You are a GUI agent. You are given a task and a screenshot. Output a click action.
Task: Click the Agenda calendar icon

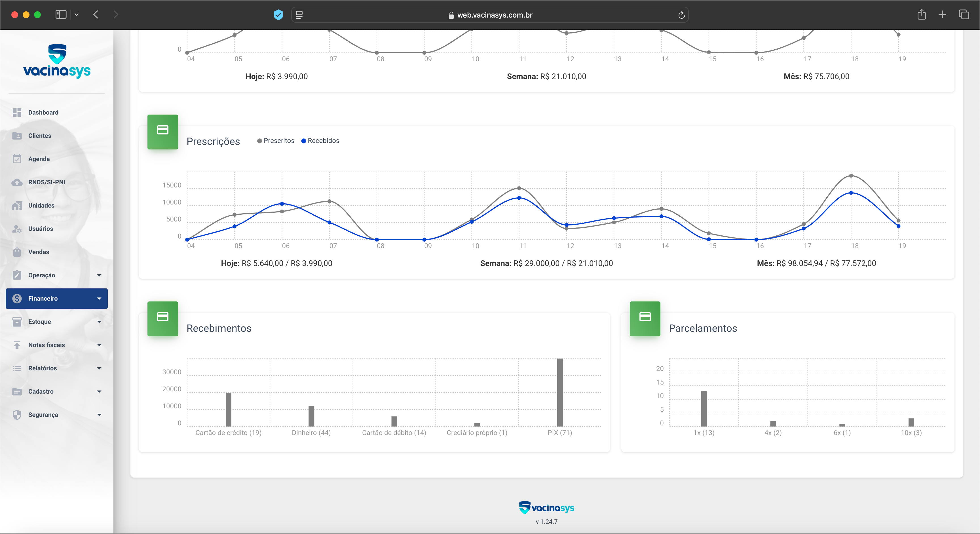point(17,159)
